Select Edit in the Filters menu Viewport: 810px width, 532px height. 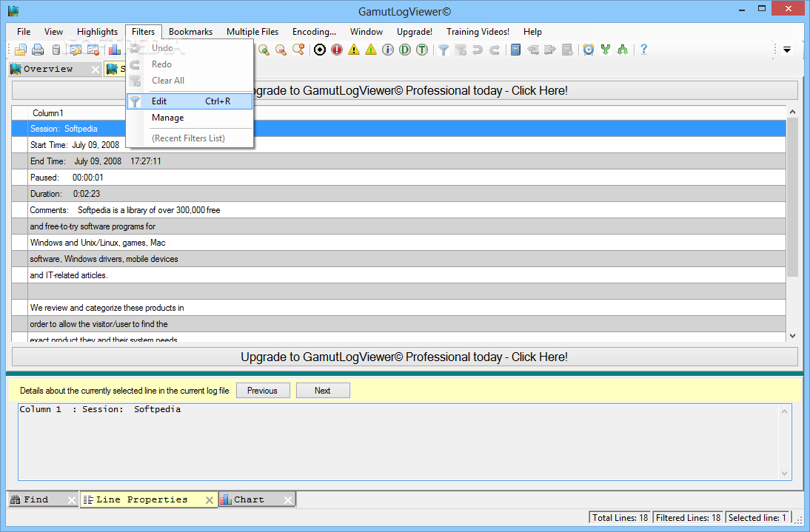(190, 101)
